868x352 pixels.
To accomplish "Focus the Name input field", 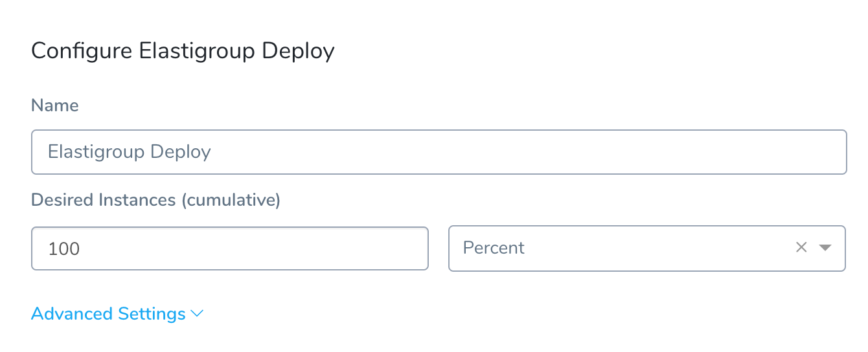I will [x=439, y=152].
